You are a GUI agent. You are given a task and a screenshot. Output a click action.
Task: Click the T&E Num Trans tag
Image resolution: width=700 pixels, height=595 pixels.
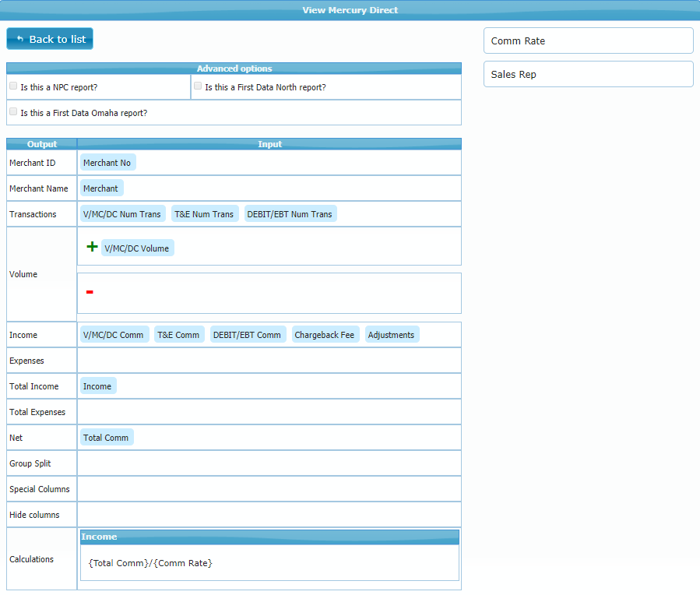204,214
